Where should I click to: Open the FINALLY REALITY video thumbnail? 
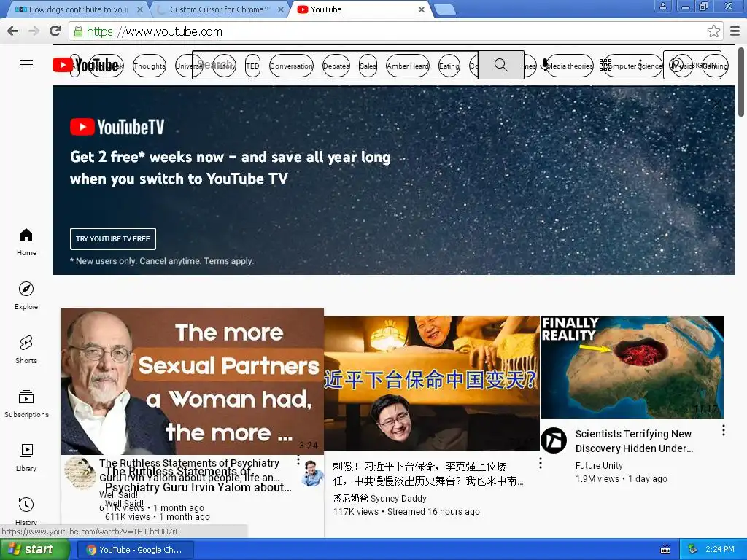pyautogui.click(x=632, y=367)
